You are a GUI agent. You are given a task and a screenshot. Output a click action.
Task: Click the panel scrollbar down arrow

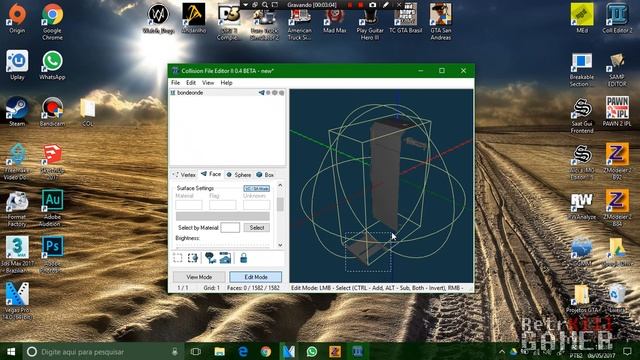point(280,245)
